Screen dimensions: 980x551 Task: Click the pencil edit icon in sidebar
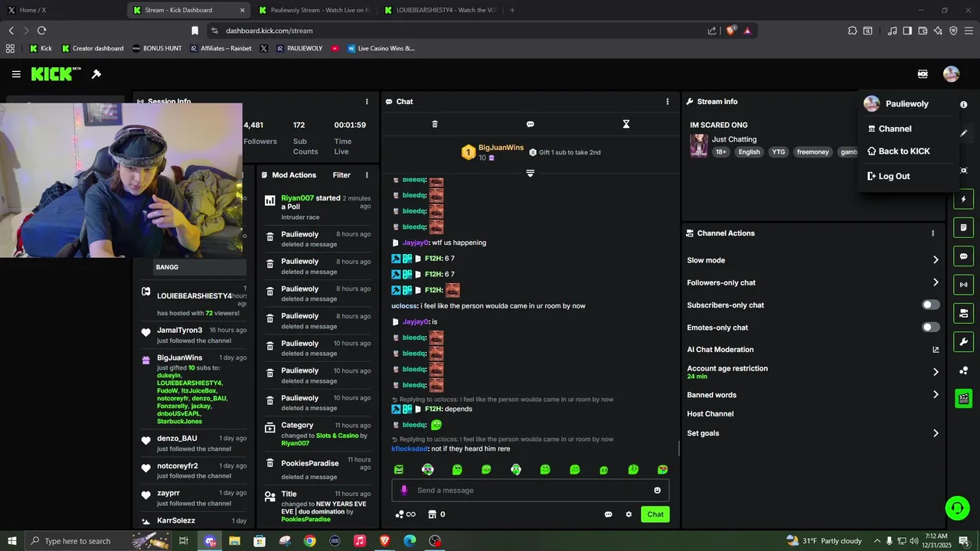964,133
